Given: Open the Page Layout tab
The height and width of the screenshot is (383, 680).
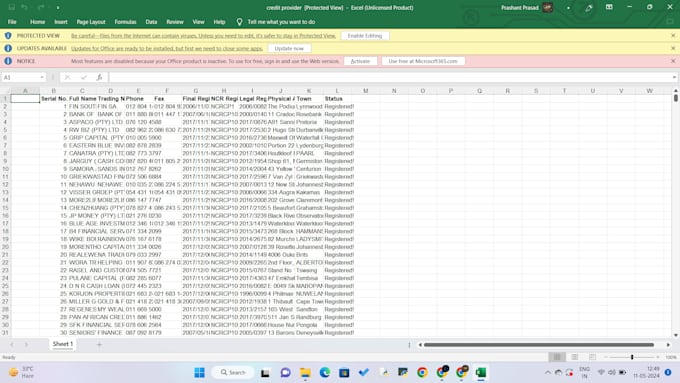Looking at the screenshot, I should click(91, 22).
